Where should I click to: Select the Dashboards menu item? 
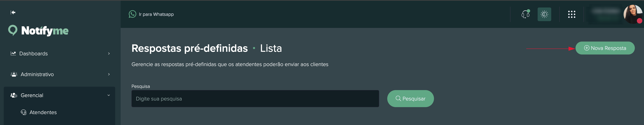click(x=33, y=54)
